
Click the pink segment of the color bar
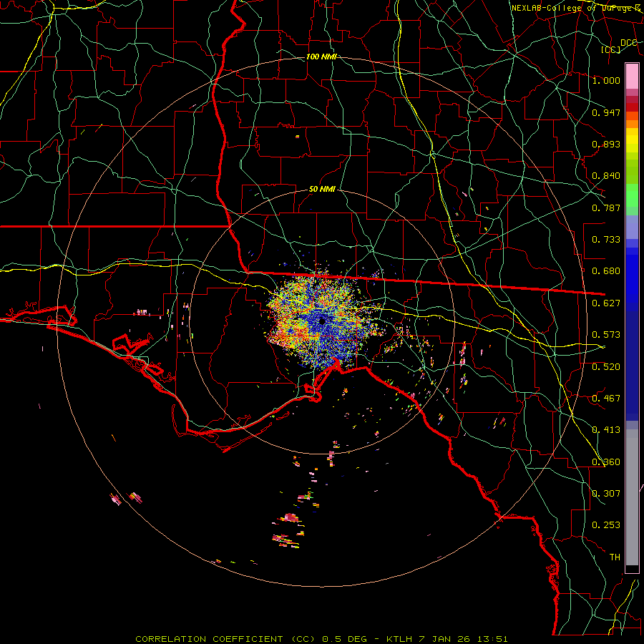(x=632, y=77)
